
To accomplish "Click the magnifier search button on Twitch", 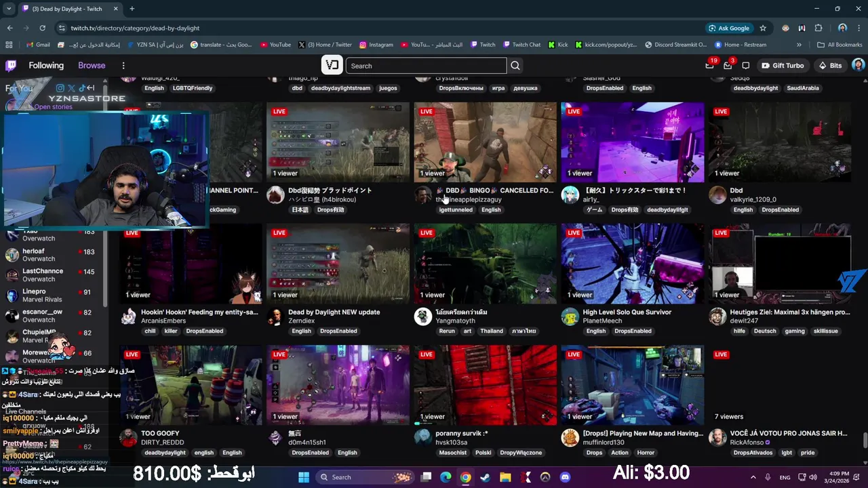I will [515, 66].
